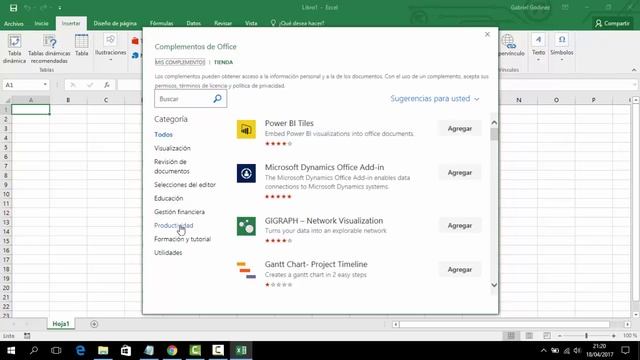Switch to the Diseño de página tab
Screen dimensions: 640x360
(x=115, y=24)
